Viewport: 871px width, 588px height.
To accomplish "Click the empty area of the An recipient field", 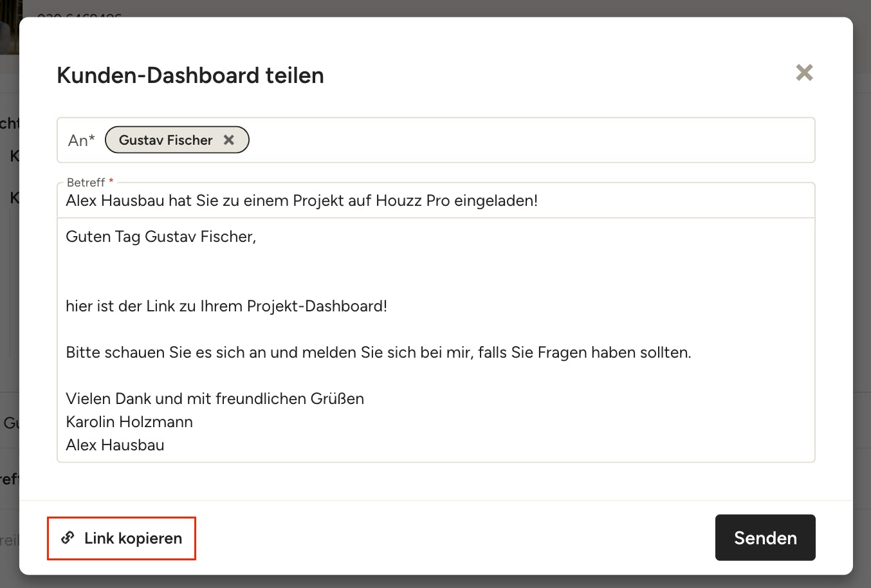I will point(527,140).
